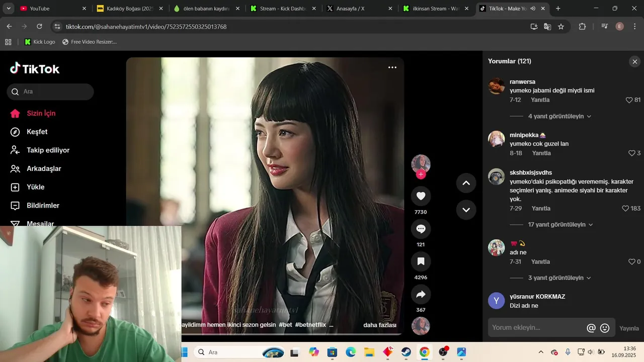
Task: Focus the TikTok 'Ara' search box
Action: click(x=50, y=92)
